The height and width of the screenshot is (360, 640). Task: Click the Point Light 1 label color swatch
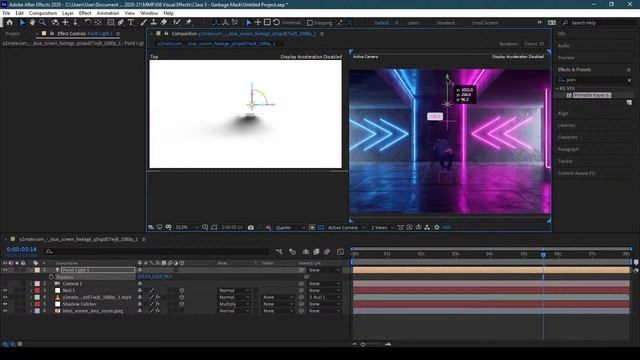click(38, 270)
